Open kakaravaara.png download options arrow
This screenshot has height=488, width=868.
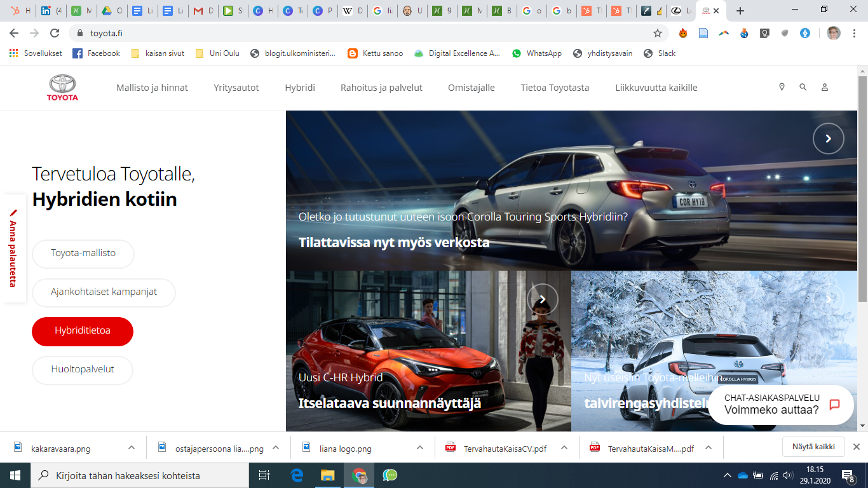point(132,448)
